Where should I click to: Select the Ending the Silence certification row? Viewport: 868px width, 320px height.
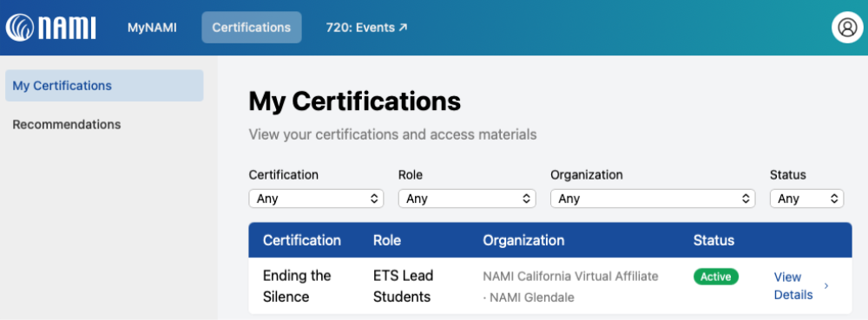coord(550,286)
